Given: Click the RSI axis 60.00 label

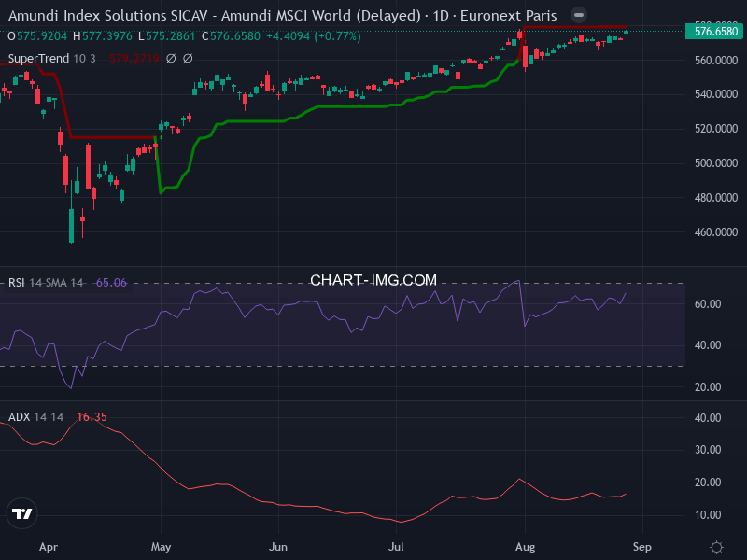Looking at the screenshot, I should point(708,304).
